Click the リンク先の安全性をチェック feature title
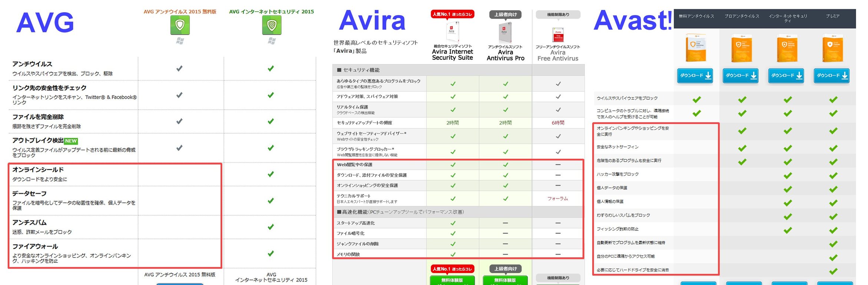The width and height of the screenshot is (868, 285). tap(49, 88)
